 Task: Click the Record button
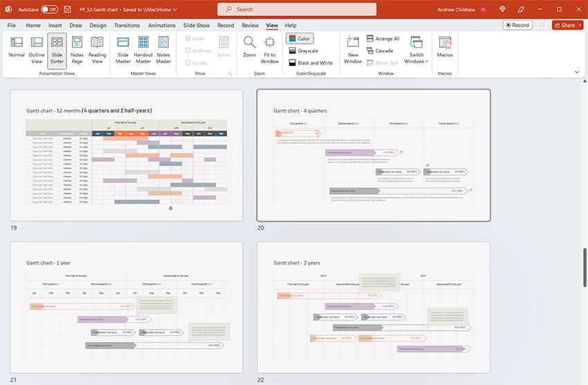(x=517, y=25)
